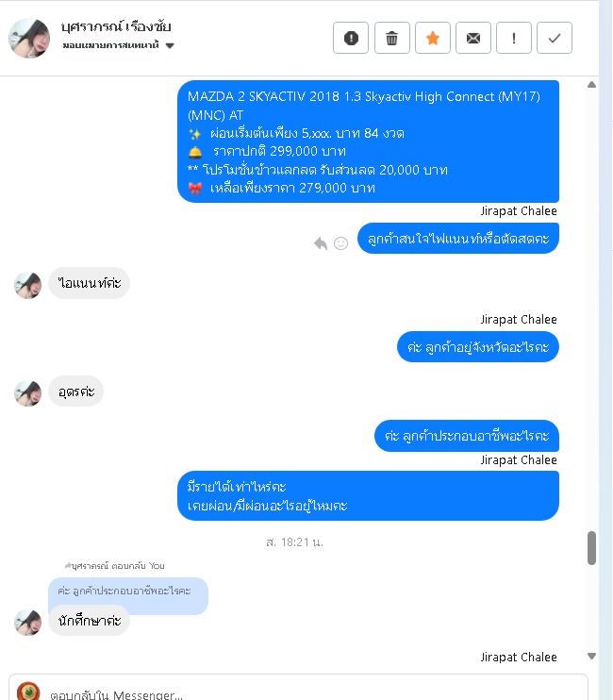Viewport: 613px width, 700px height.
Task: Click the chat scrollbar thumb
Action: [591, 548]
